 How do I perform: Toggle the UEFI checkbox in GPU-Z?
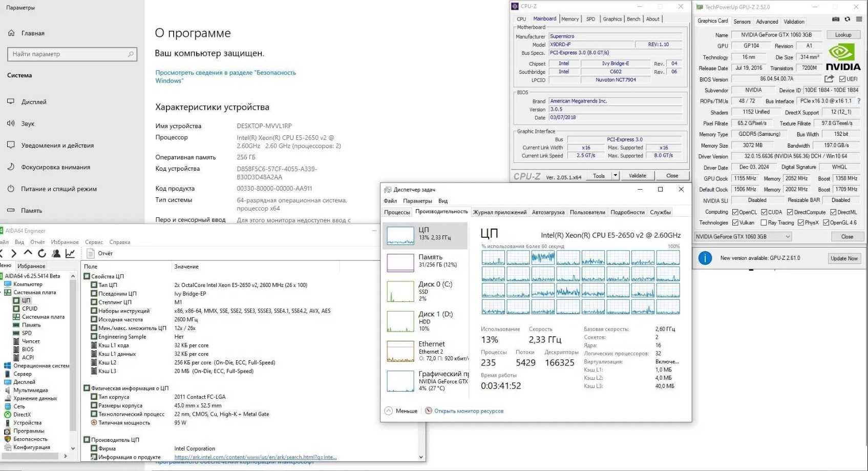pyautogui.click(x=842, y=79)
